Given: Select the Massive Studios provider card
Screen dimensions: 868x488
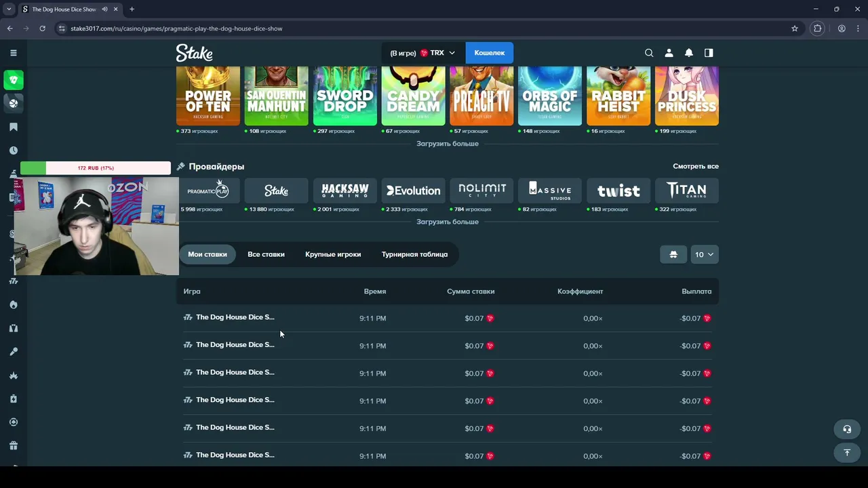Looking at the screenshot, I should coord(550,190).
